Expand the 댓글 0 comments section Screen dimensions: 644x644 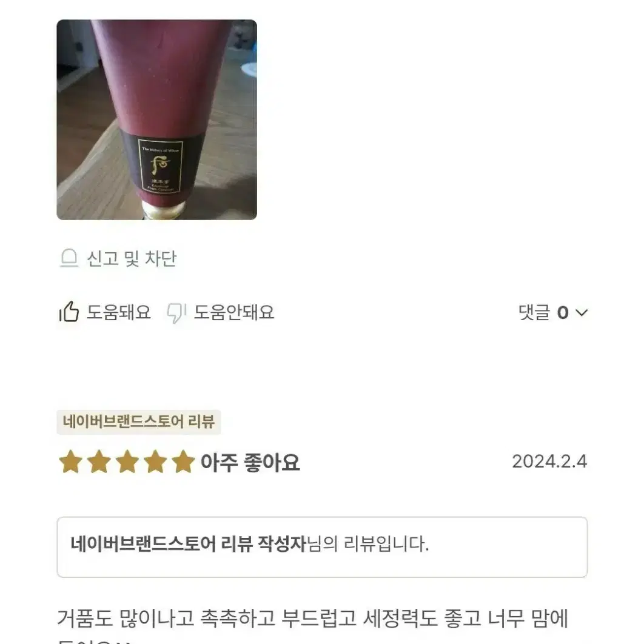[x=553, y=312]
